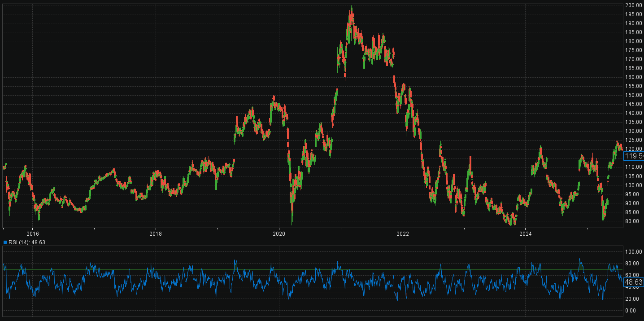Click the 200.00 price axis label
The image size is (644, 321).
pos(633,5)
